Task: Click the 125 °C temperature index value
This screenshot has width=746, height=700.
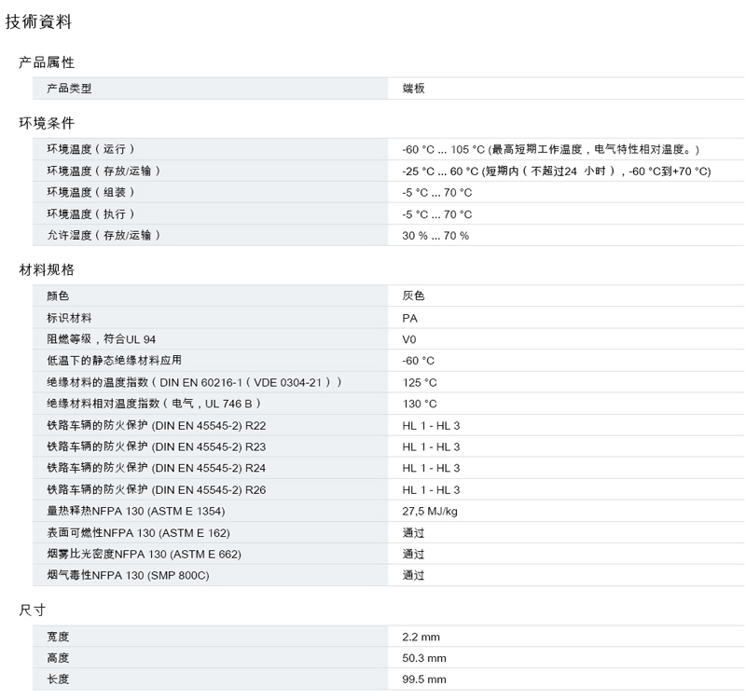Action: point(420,382)
